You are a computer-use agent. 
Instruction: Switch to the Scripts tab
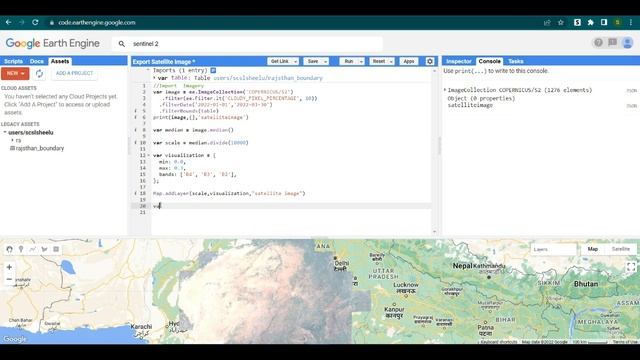click(13, 61)
